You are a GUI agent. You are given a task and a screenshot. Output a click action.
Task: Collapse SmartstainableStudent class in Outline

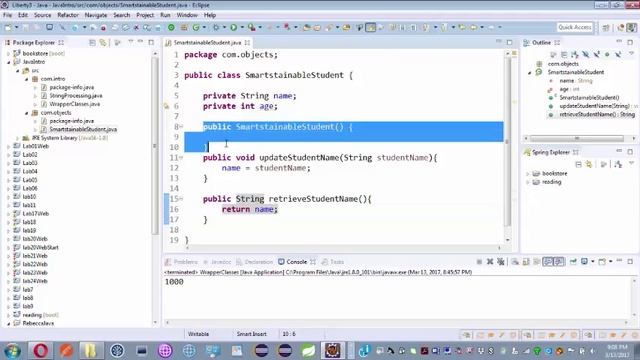tap(530, 73)
